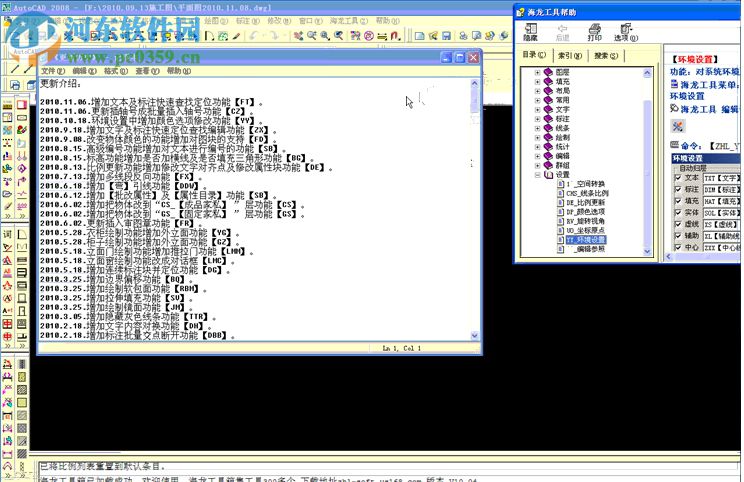Image resolution: width=744 pixels, height=482 pixels.
Task: Open the DE_比例更新 help topic
Action: pos(586,203)
